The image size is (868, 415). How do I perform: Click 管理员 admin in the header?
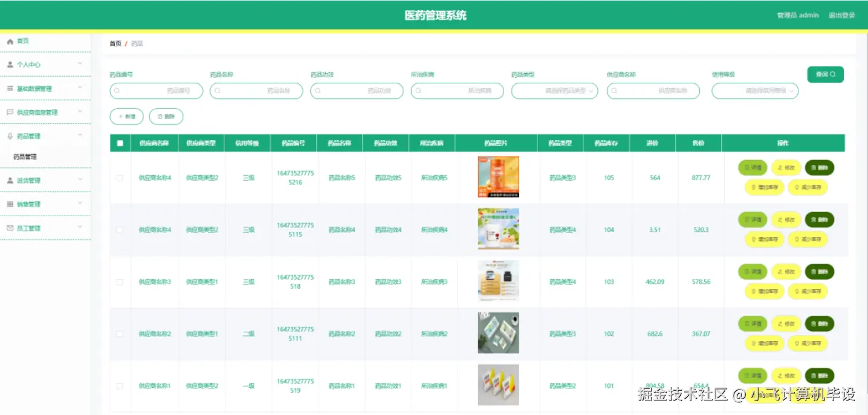pyautogui.click(x=798, y=15)
